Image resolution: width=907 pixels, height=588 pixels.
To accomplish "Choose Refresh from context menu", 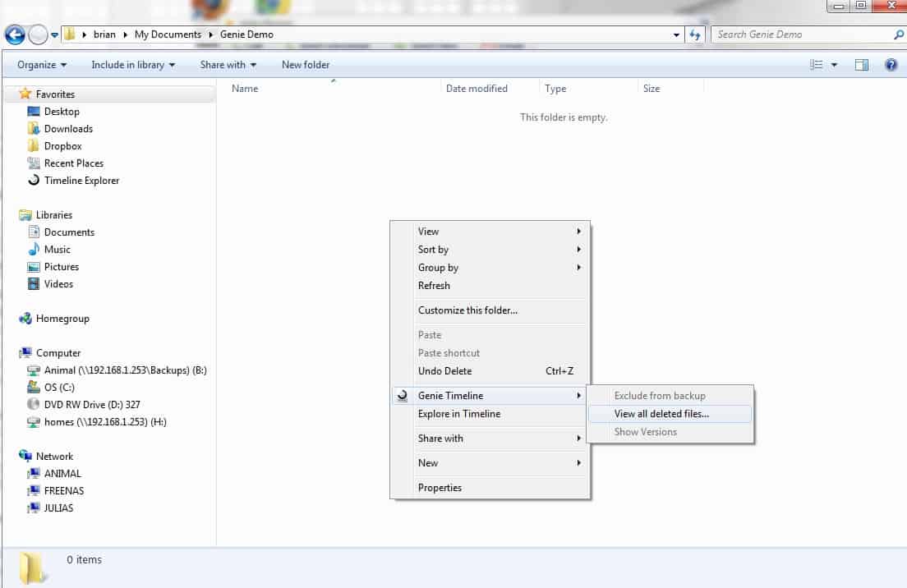I will click(490, 286).
